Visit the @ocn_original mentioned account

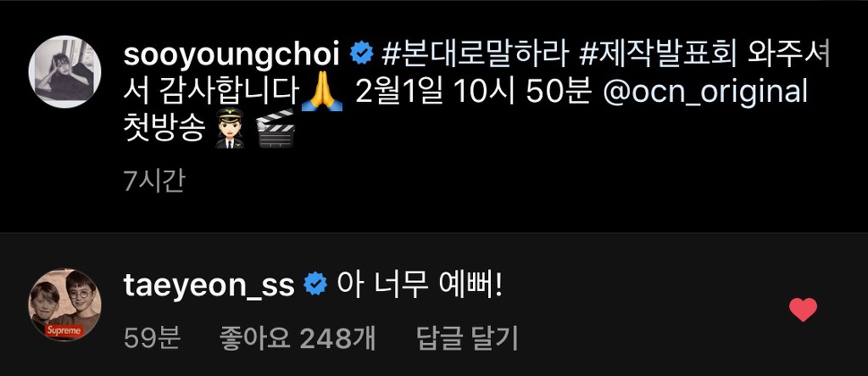tap(704, 93)
